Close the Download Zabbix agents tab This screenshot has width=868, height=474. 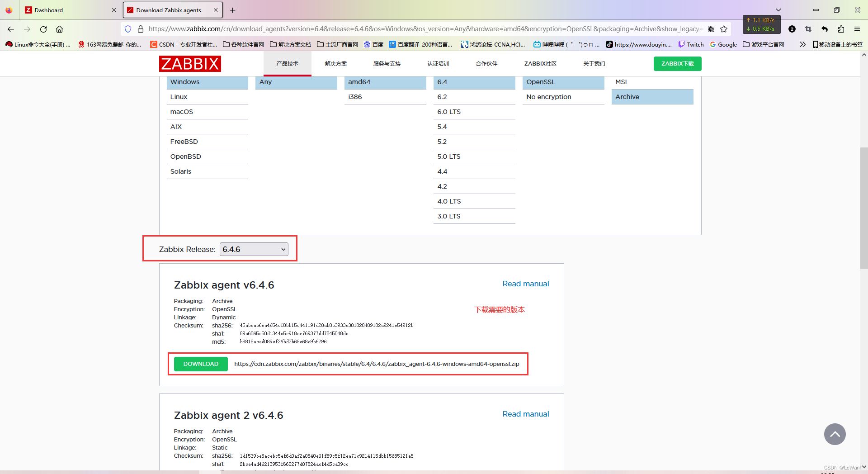216,10
